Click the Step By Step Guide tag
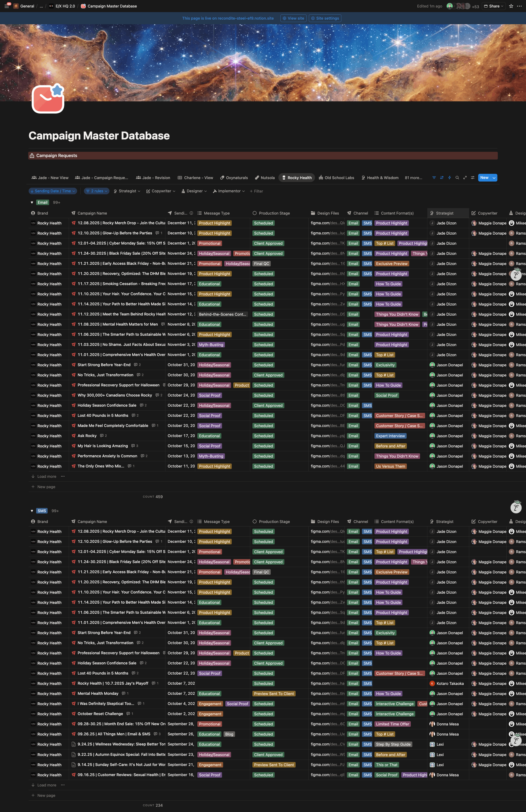The image size is (526, 812). tap(393, 744)
